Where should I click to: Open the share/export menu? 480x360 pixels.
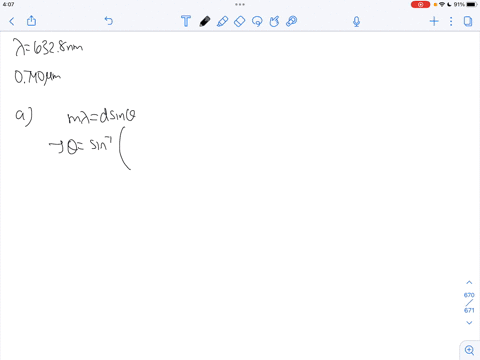pos(31,21)
